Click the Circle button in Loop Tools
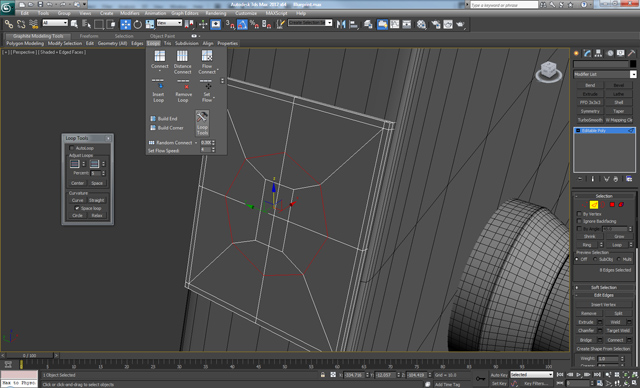This screenshot has width=640, height=388. (77, 215)
